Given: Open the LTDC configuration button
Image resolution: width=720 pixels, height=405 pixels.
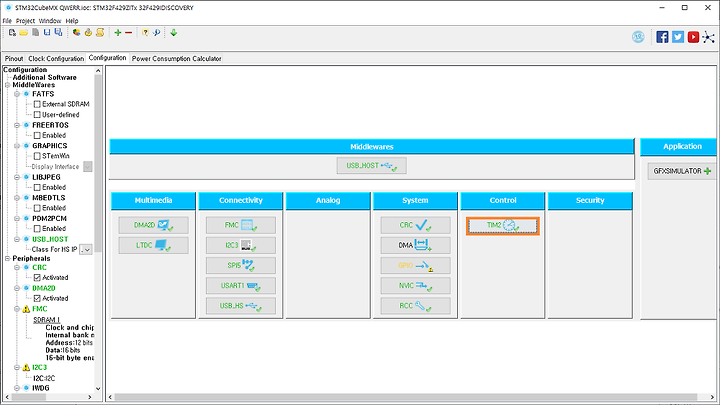Looking at the screenshot, I should pyautogui.click(x=153, y=245).
